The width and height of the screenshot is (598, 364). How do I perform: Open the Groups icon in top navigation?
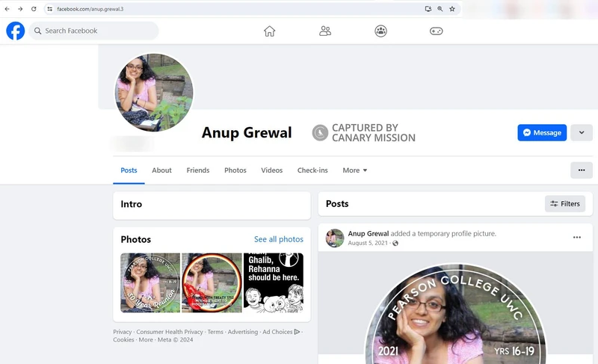pos(380,31)
